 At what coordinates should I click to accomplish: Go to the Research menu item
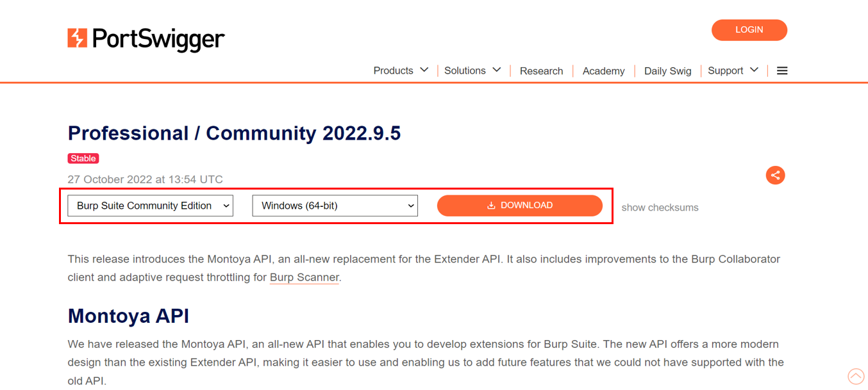[541, 71]
